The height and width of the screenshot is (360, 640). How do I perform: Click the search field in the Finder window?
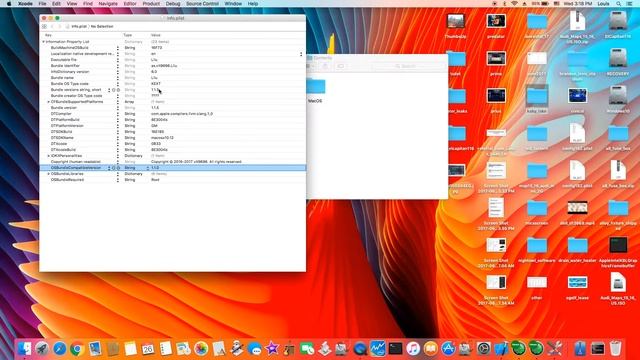click(409, 66)
